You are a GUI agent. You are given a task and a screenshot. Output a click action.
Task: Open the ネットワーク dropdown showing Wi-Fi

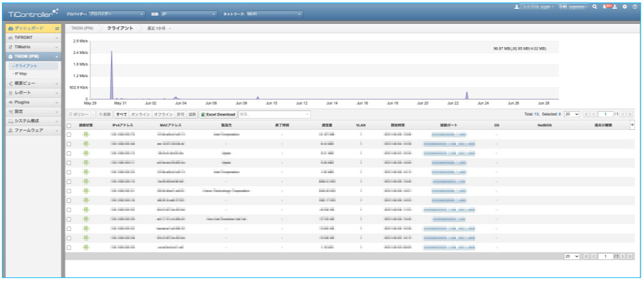coord(274,14)
